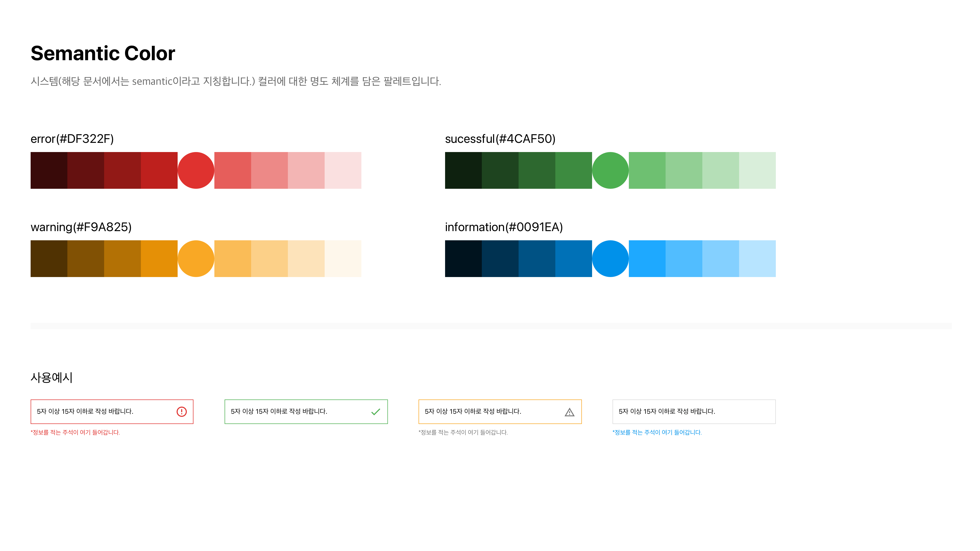Pick the second-darkest navy swatch in information palette
This screenshot has width=980, height=551.
(x=500, y=259)
